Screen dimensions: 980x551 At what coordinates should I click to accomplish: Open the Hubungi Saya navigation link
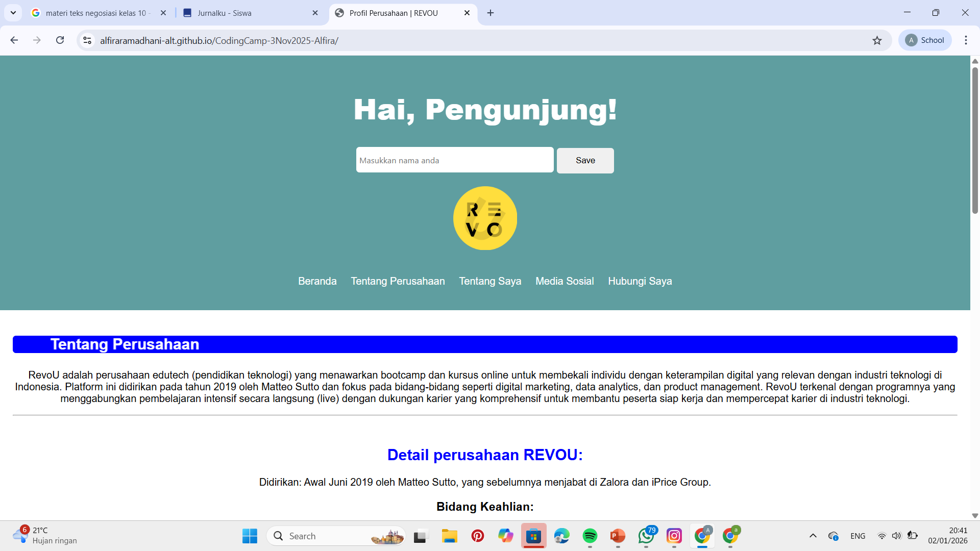(x=640, y=281)
